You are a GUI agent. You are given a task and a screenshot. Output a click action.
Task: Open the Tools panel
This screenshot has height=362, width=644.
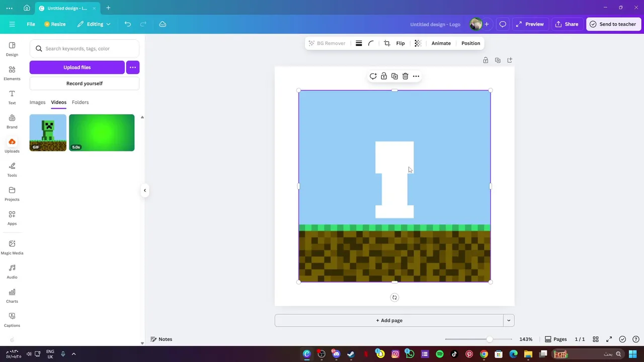(12, 169)
